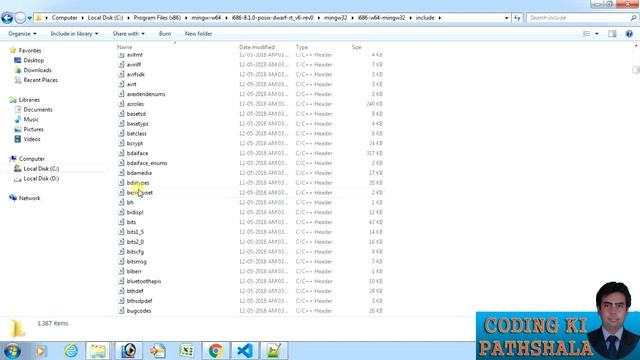Open Include in library dropdown
Viewport: 640px width, 360px height.
pos(74,34)
